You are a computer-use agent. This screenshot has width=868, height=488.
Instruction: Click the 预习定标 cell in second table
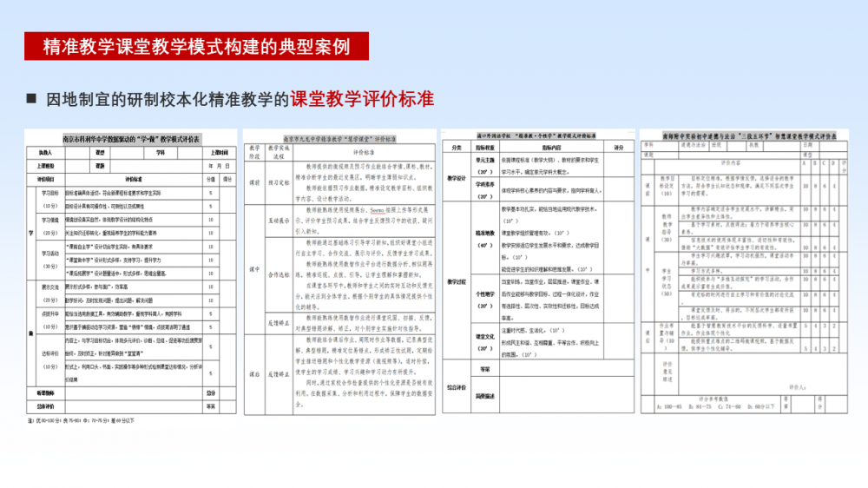pos(279,183)
